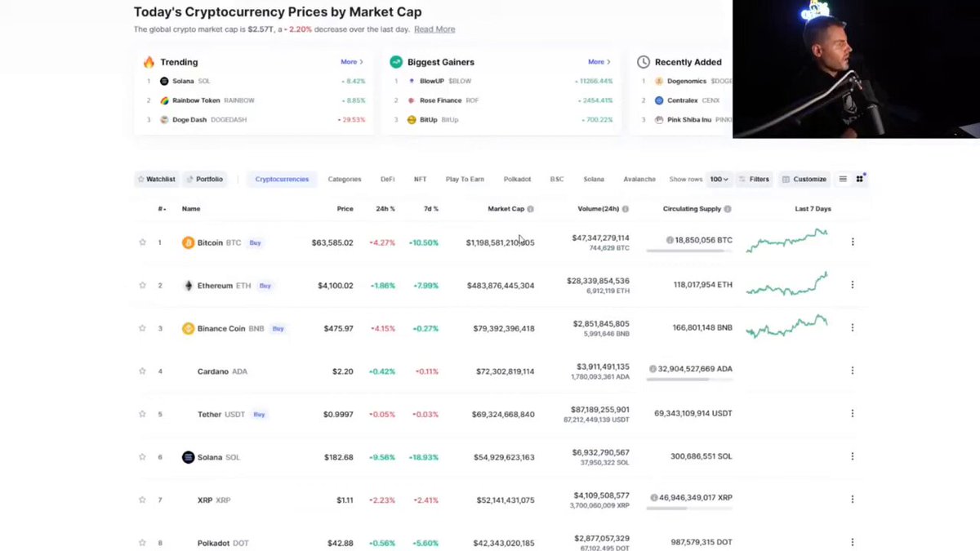This screenshot has height=551, width=980.
Task: Click Cardano circulating supply progress bar
Action: pyautogui.click(x=688, y=380)
